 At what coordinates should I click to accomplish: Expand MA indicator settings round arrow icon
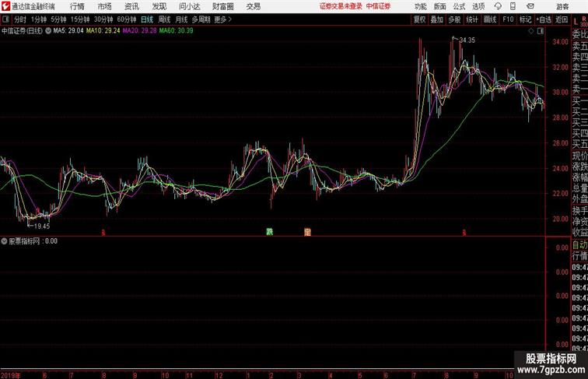[48, 31]
